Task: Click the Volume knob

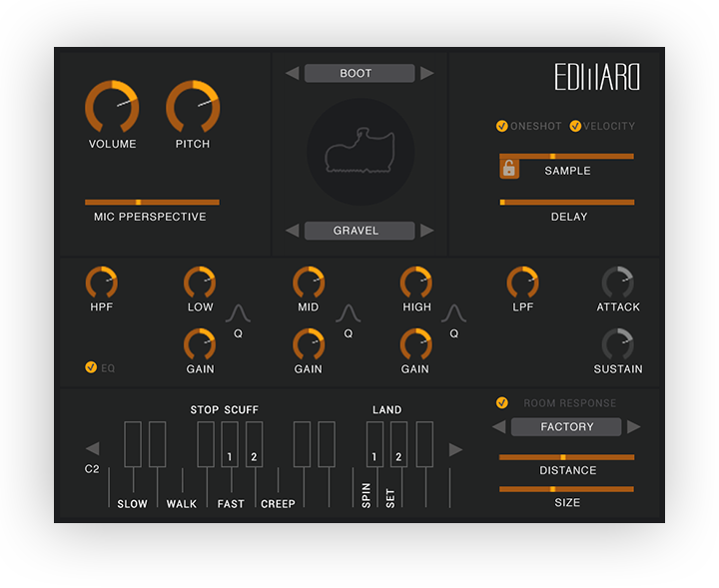Action: [x=112, y=107]
